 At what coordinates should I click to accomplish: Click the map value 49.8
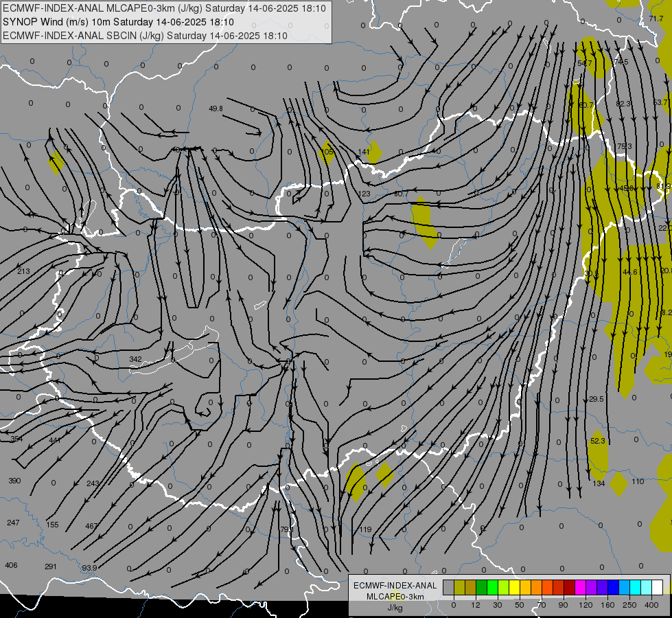(x=216, y=108)
